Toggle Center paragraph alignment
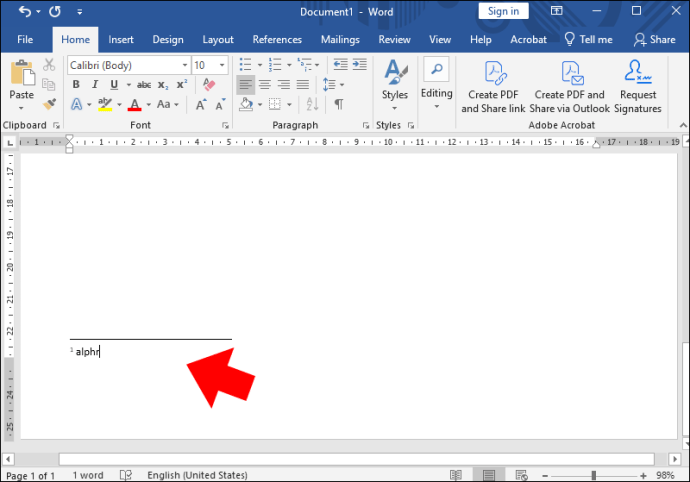The height and width of the screenshot is (482, 690). [264, 85]
